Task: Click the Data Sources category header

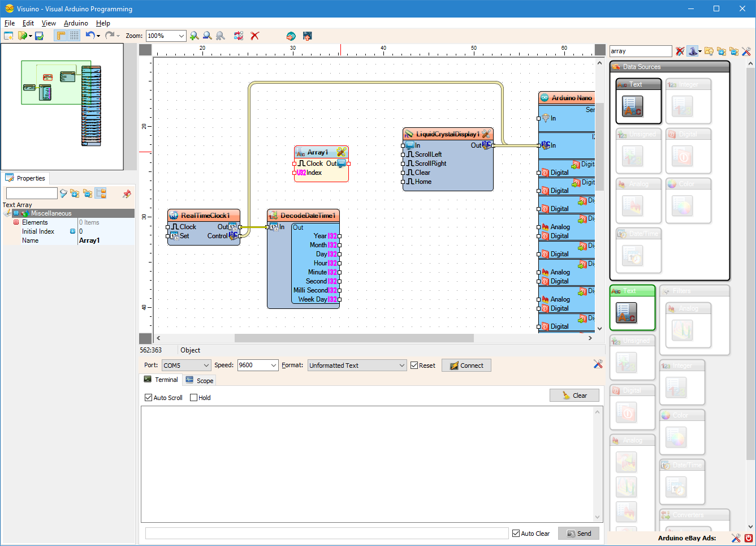Action: pos(669,67)
